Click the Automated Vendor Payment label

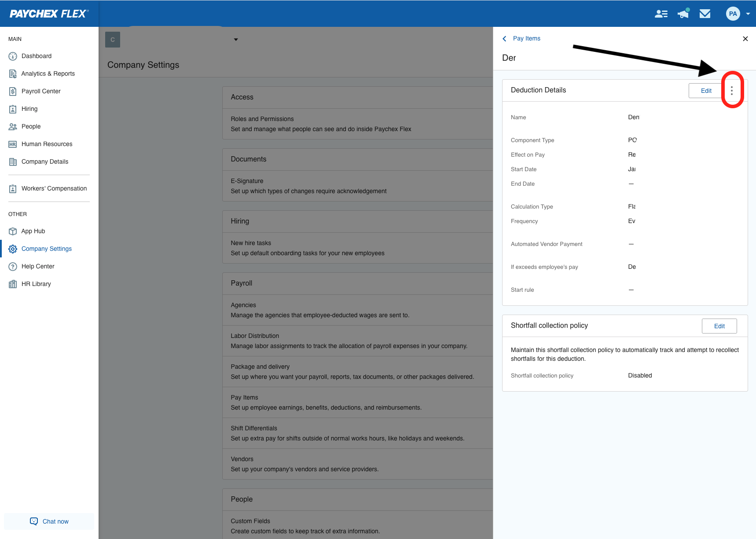[x=547, y=244]
